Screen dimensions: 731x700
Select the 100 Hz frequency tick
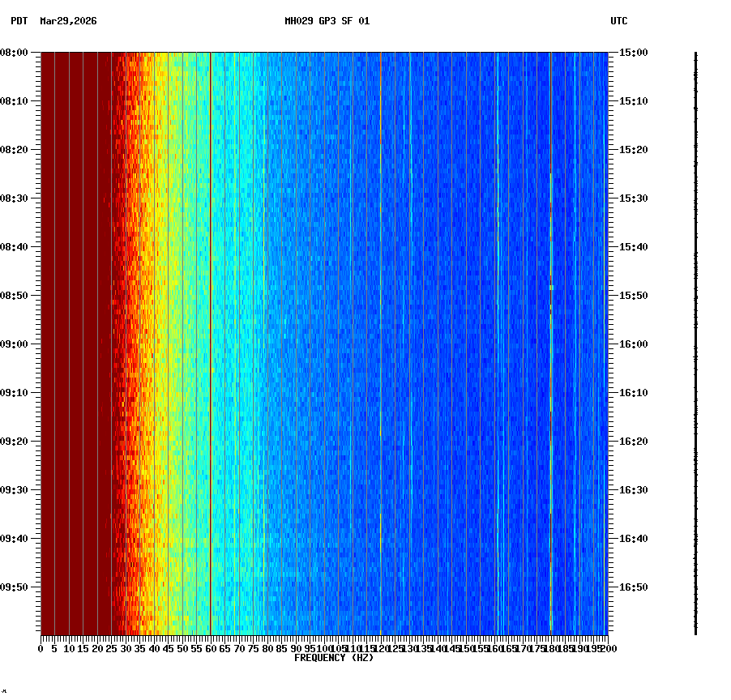(323, 647)
